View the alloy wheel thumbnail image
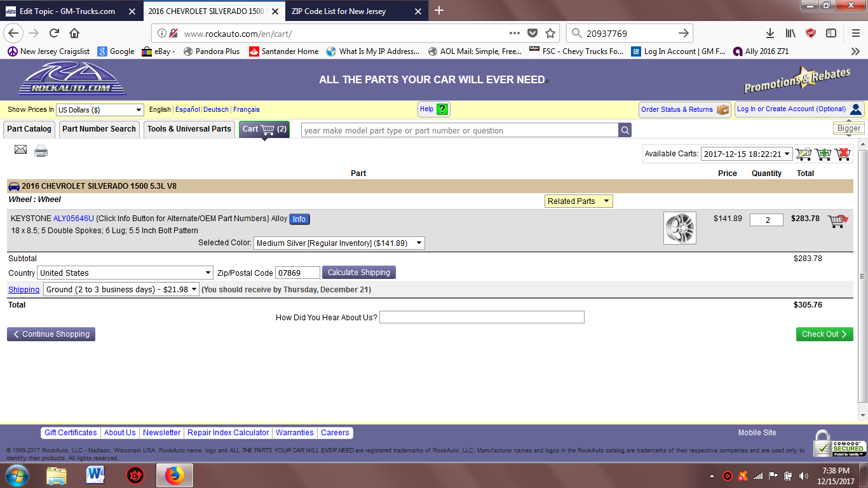This screenshot has width=868, height=488. coord(680,228)
